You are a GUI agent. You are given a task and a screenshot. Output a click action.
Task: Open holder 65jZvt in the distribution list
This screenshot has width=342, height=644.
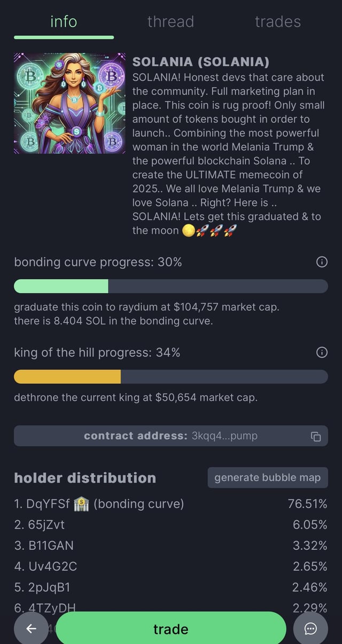point(40,525)
